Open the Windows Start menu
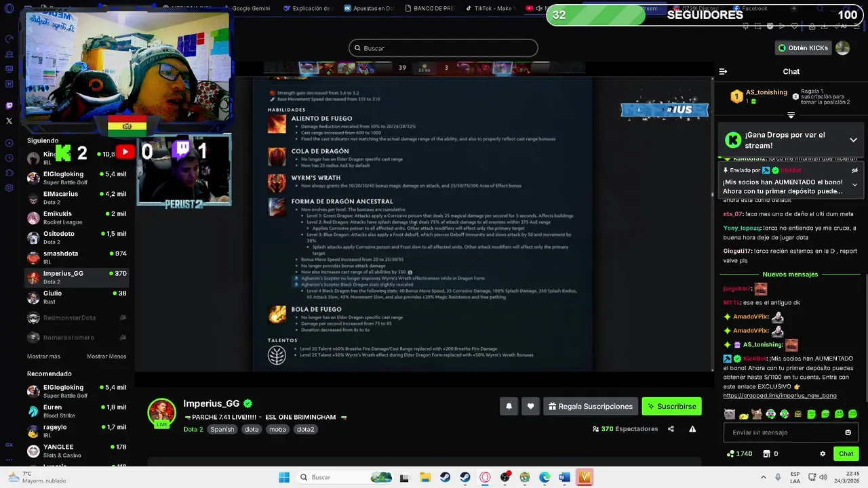The image size is (868, 488). click(x=284, y=477)
